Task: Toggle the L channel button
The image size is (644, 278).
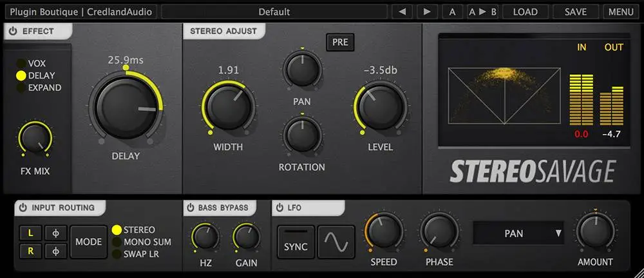Action: tap(30, 233)
